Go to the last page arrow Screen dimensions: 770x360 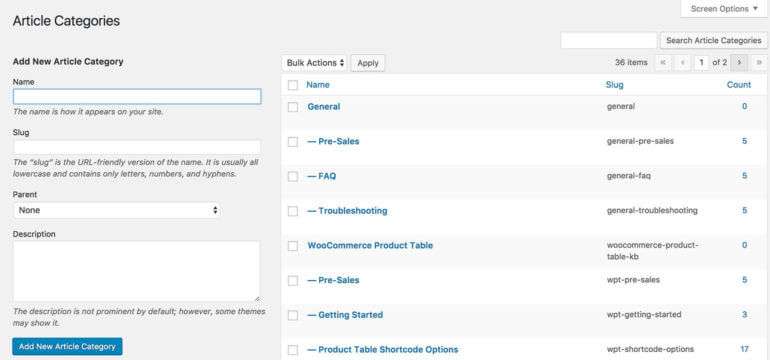click(x=759, y=63)
